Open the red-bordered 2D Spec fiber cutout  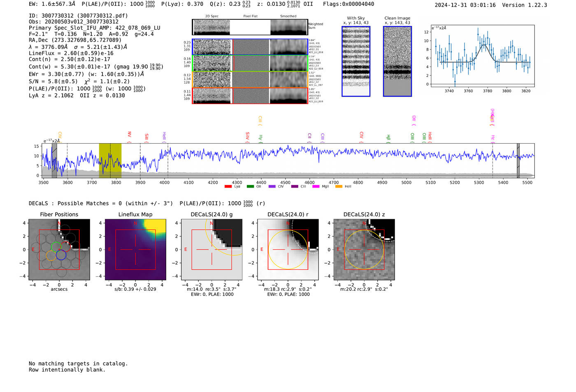[x=211, y=96]
